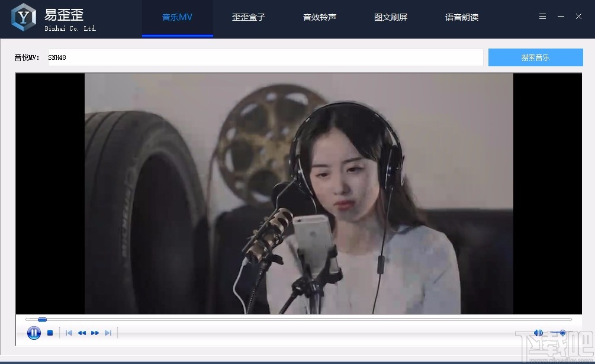Image resolution: width=595 pixels, height=364 pixels.
Task: Skip to previous track icon
Action: coord(69,333)
